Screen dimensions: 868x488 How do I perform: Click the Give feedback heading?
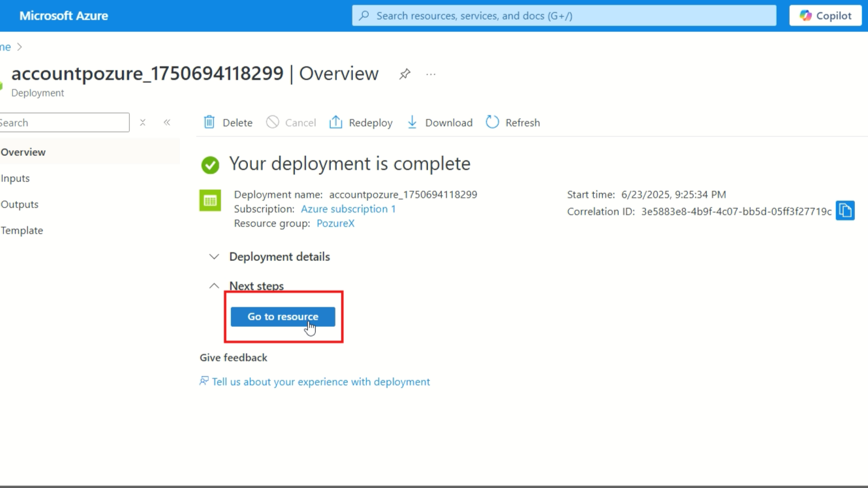tap(234, 358)
